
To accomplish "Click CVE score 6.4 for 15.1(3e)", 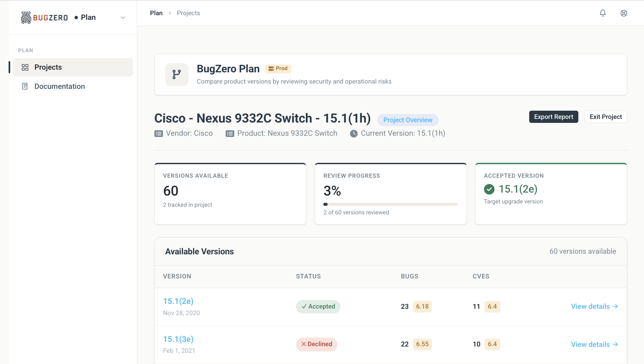I will click(492, 344).
